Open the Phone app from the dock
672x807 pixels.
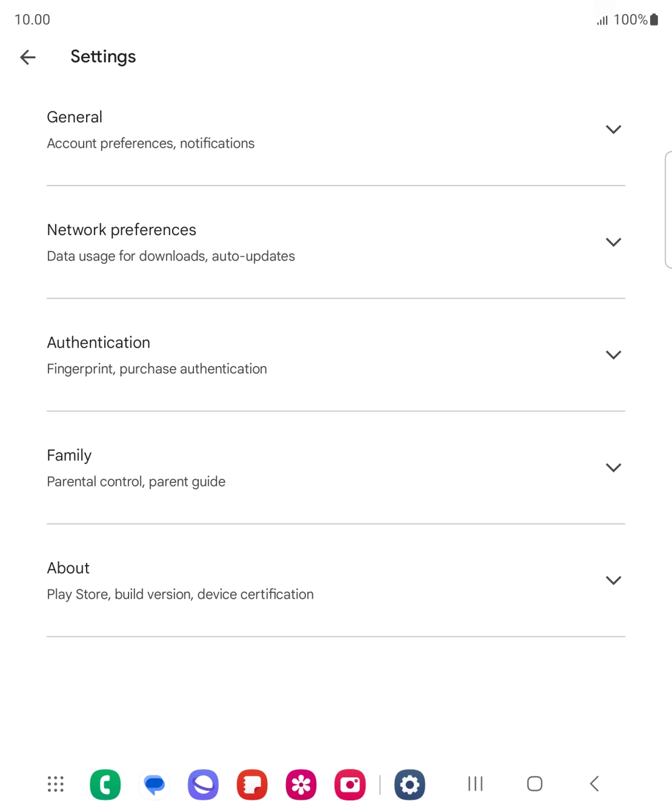coord(105,784)
